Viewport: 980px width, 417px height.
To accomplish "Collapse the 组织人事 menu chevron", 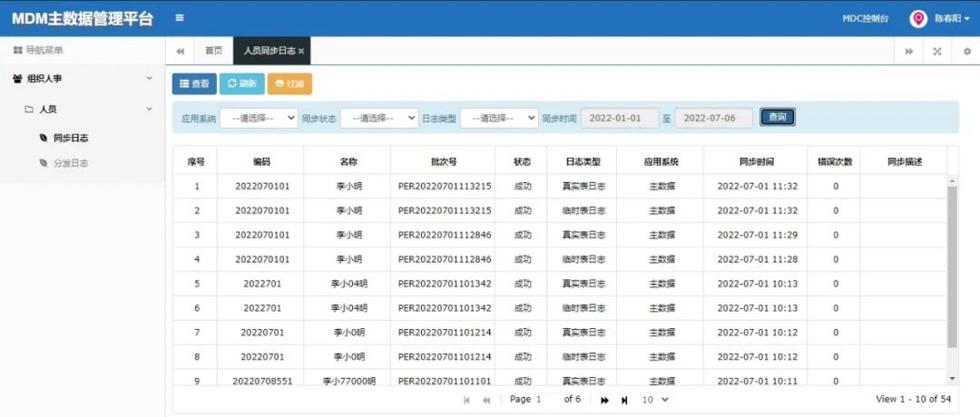I will tap(149, 78).
